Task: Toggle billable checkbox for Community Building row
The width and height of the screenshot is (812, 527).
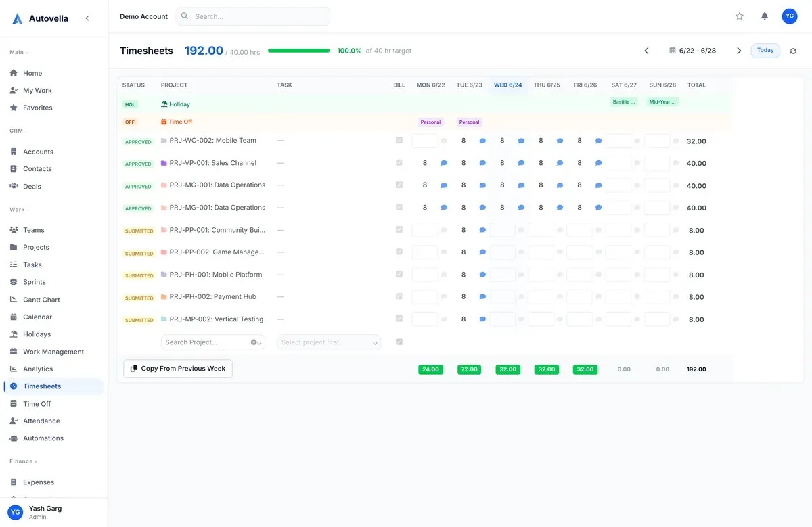Action: click(x=399, y=230)
